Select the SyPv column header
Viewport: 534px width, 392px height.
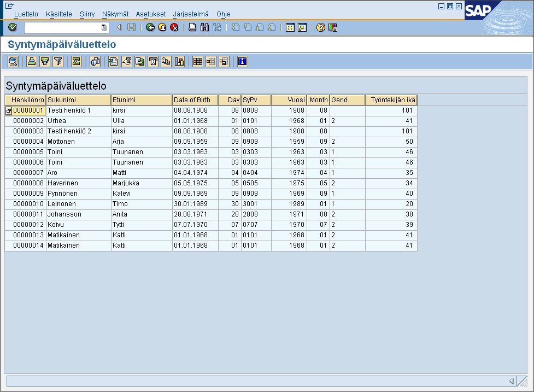[x=256, y=100]
